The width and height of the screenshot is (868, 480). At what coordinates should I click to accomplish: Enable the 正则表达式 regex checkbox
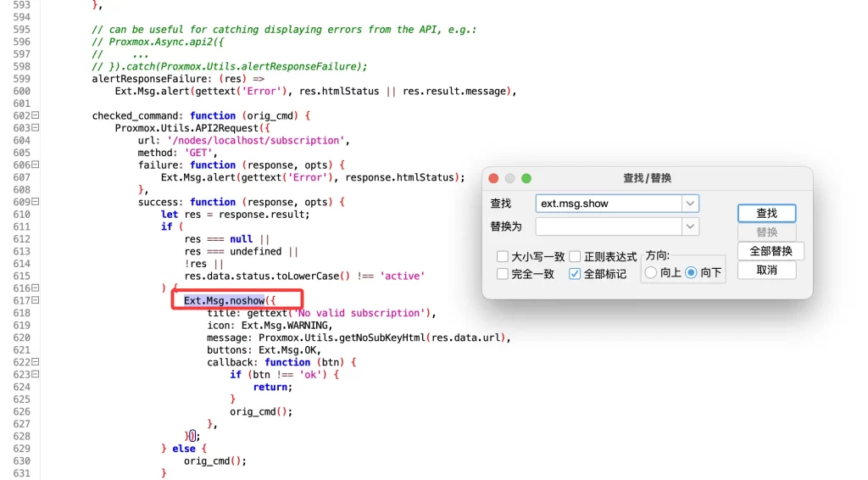575,256
